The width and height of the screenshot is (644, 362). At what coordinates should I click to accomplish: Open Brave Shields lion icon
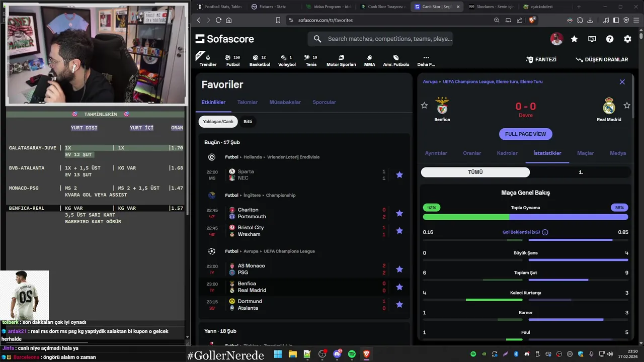click(x=532, y=20)
